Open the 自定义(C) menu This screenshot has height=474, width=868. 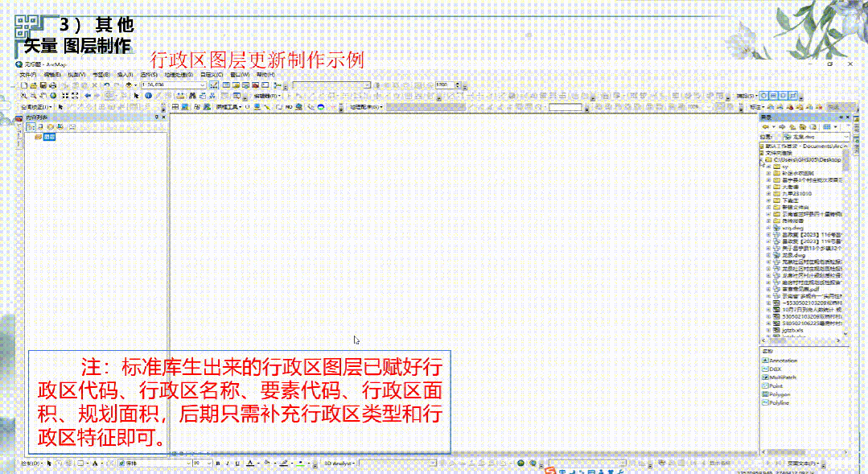[x=212, y=75]
